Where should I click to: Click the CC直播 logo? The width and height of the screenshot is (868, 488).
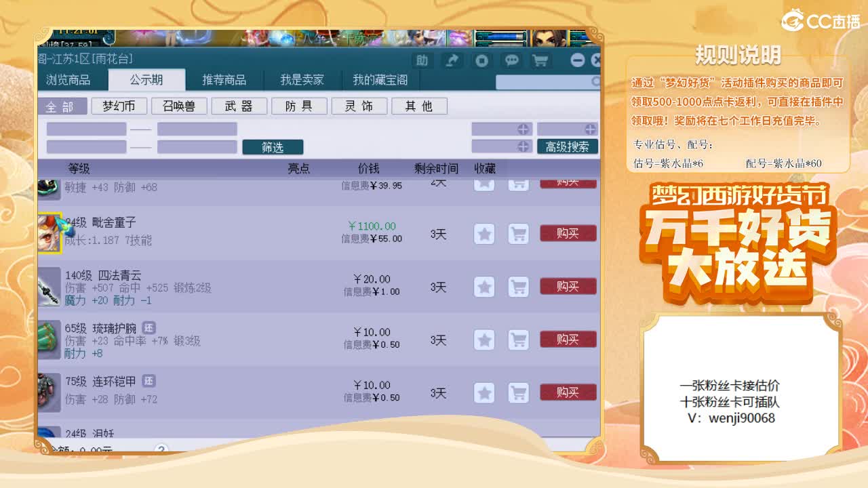click(821, 21)
